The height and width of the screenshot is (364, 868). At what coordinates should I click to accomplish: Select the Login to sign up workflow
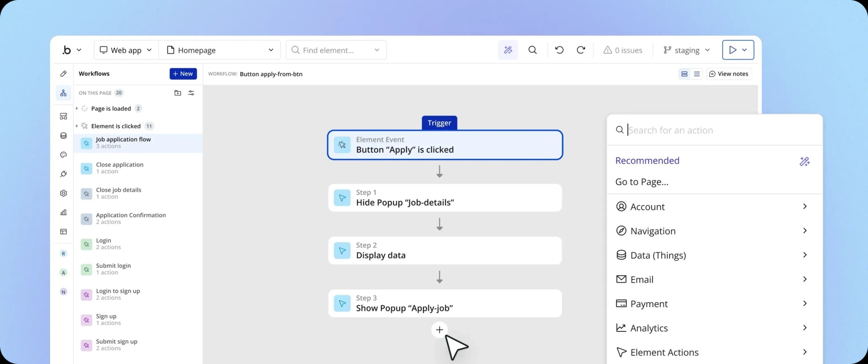click(x=138, y=295)
